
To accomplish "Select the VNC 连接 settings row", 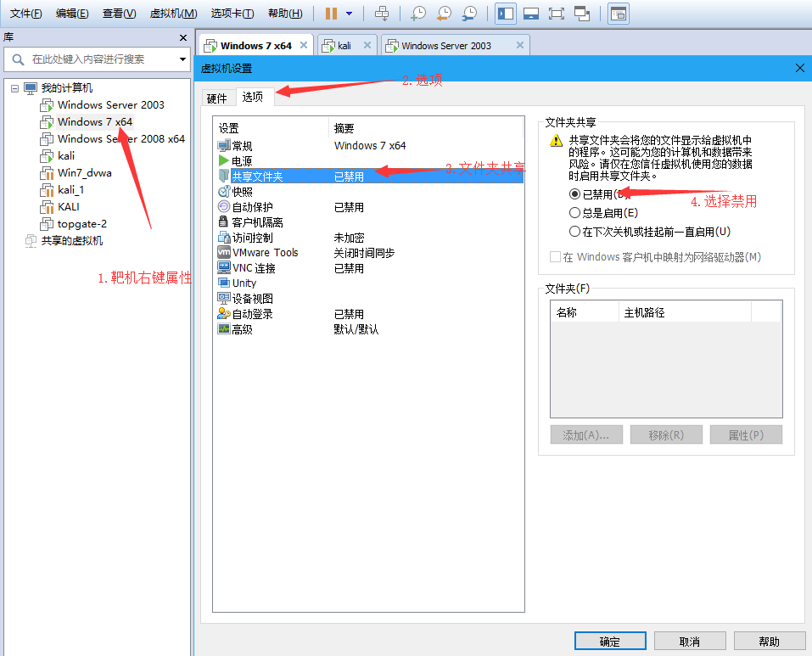I will [370, 268].
